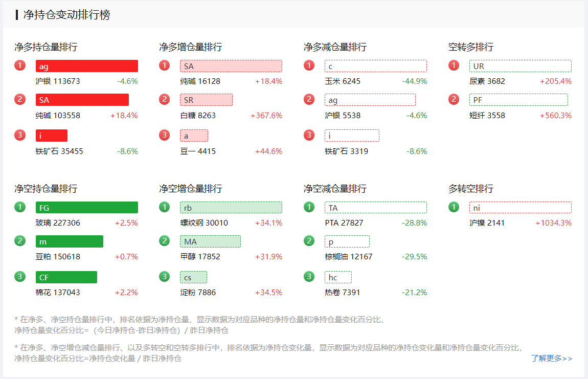Click green rank 1 badge beside rb 螺纹钢
The image size is (588, 379).
[164, 207]
